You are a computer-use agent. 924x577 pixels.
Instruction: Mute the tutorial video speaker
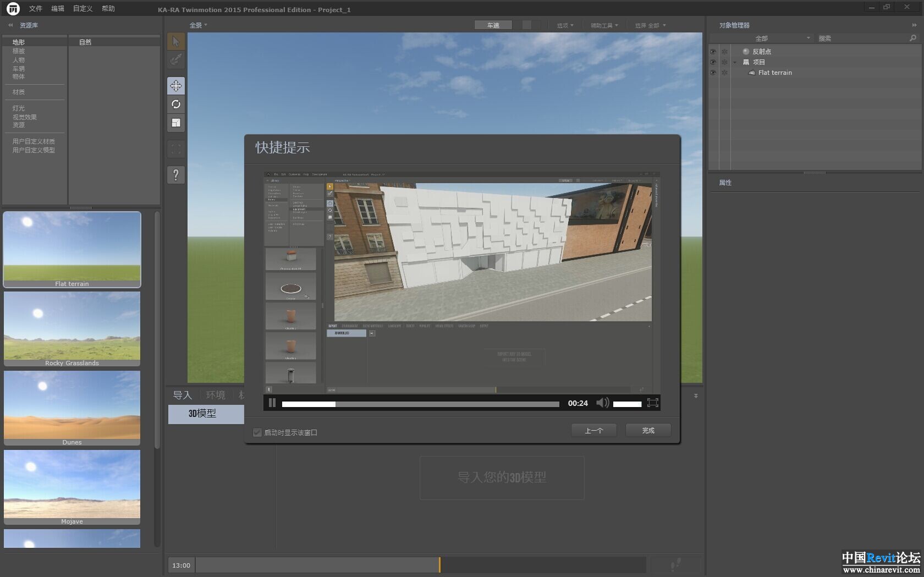(602, 403)
